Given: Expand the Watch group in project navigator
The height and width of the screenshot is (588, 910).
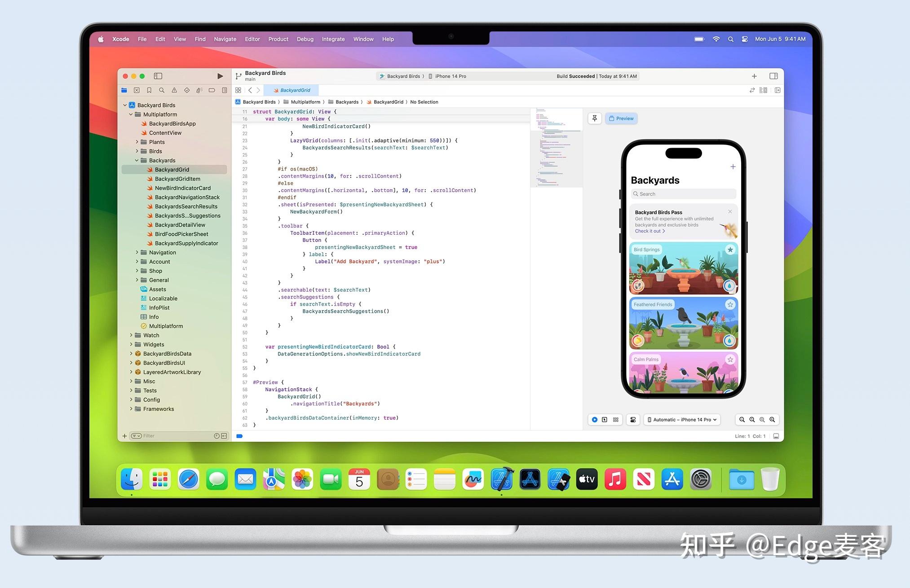Looking at the screenshot, I should pyautogui.click(x=131, y=335).
